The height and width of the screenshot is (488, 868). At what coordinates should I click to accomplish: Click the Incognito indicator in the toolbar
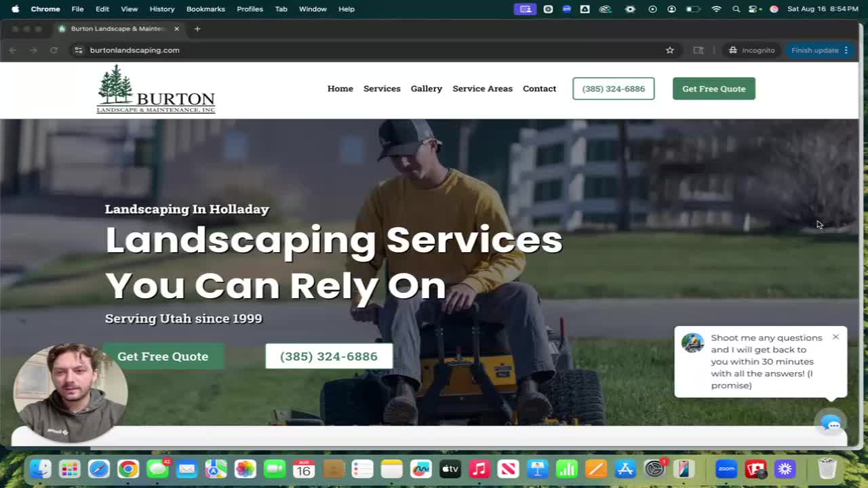pos(751,50)
